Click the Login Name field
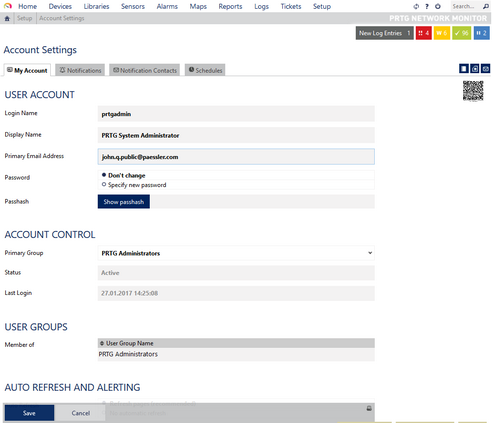492x423 pixels. [236, 114]
